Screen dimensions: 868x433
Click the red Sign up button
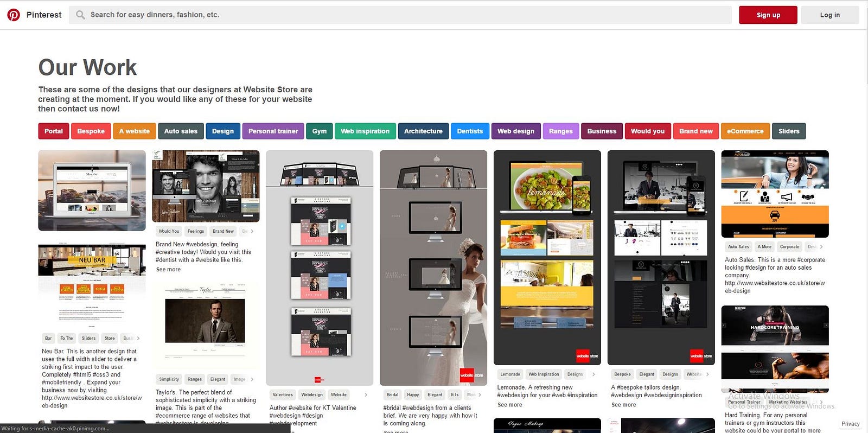coord(768,15)
